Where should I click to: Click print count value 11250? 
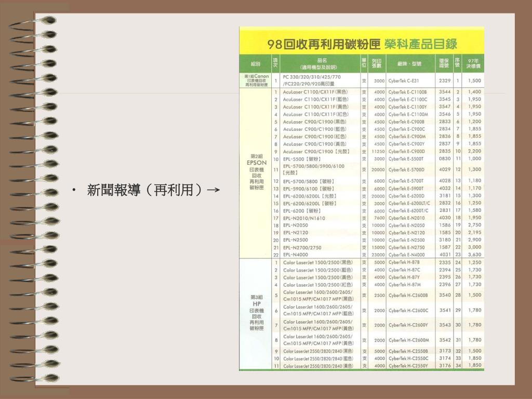tap(378, 152)
